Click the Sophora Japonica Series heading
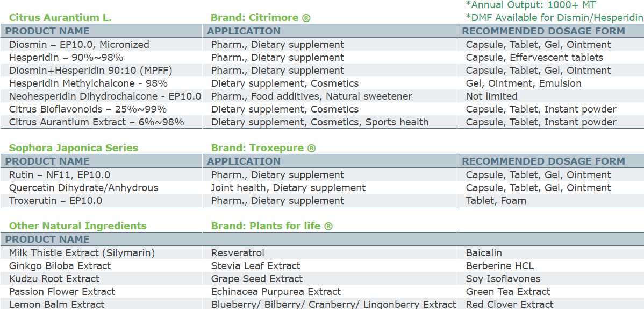This screenshot has width=644, height=309. (74, 148)
